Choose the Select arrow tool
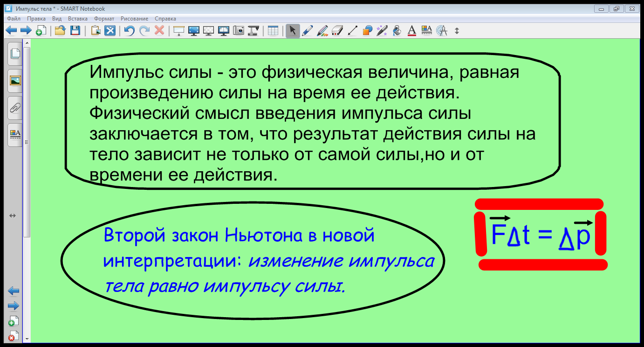The width and height of the screenshot is (644, 347). tap(293, 31)
